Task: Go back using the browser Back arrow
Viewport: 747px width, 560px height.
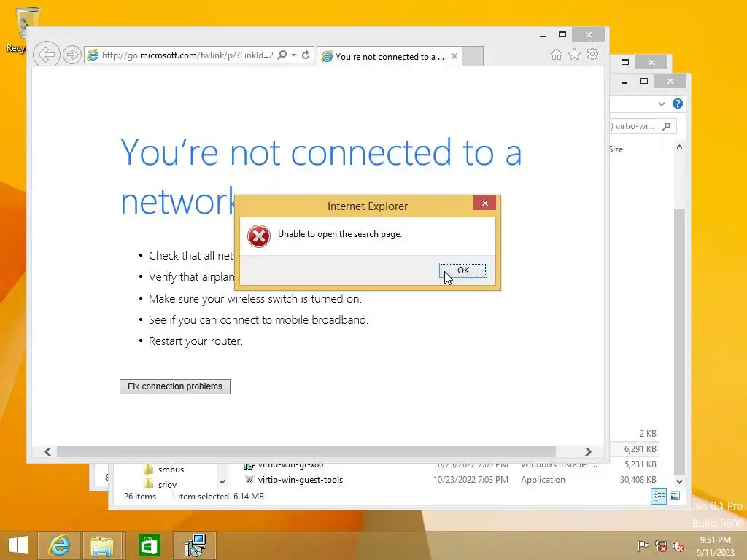Action: coord(46,55)
